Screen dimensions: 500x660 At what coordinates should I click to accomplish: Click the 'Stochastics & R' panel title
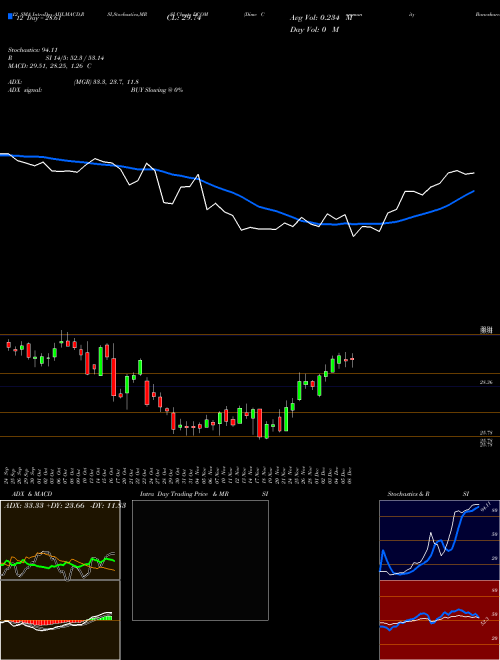tap(409, 494)
